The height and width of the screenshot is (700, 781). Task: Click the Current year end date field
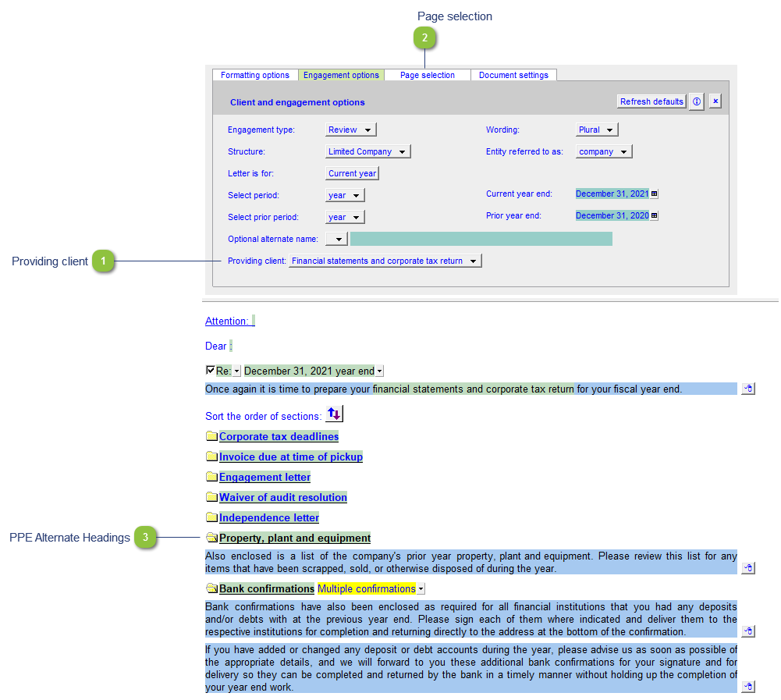click(x=612, y=194)
